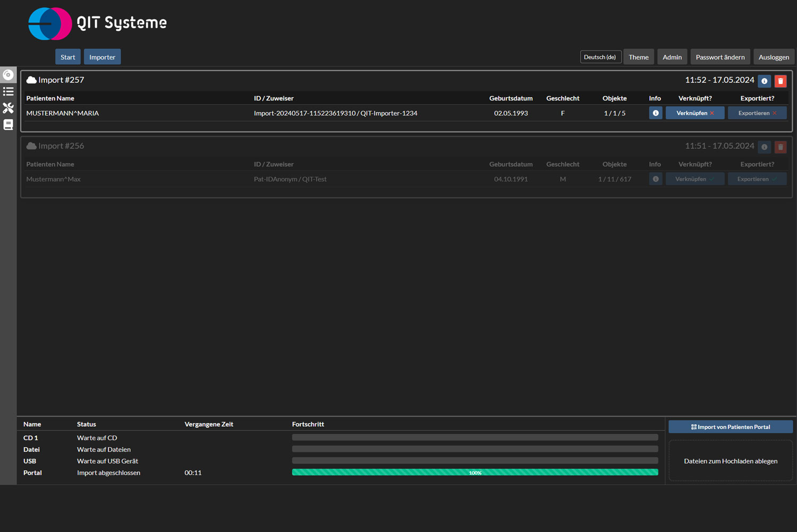Open the disc import sidebar icon

point(8,75)
